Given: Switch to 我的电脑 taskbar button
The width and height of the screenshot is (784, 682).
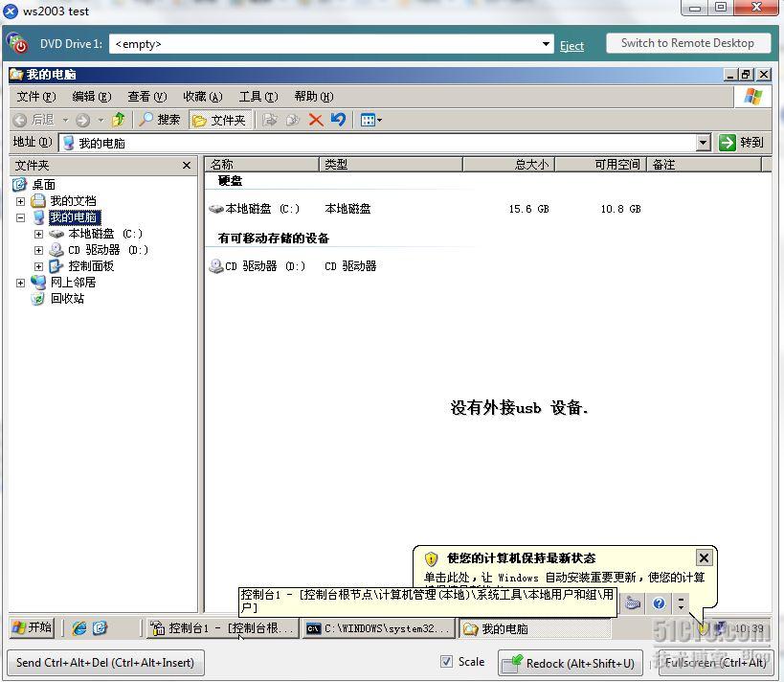Looking at the screenshot, I should (534, 628).
